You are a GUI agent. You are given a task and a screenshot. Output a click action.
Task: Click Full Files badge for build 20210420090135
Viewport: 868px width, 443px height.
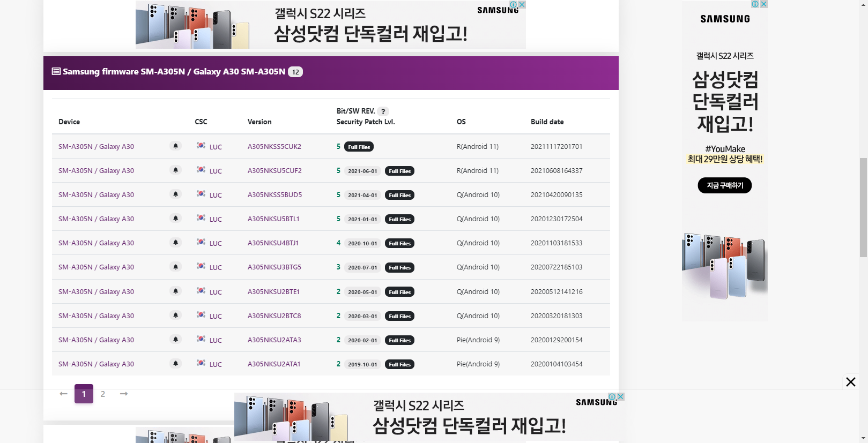coord(399,195)
